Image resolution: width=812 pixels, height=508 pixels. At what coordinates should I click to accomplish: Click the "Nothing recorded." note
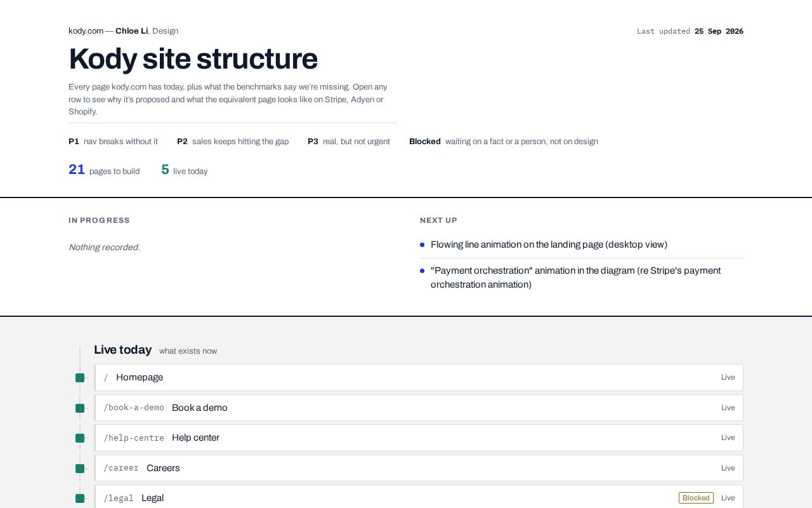pyautogui.click(x=104, y=247)
